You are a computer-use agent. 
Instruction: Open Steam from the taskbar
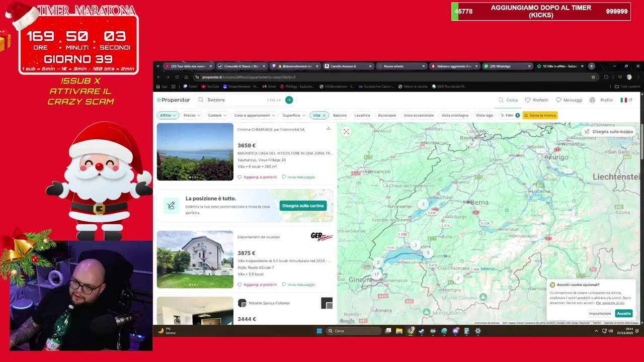pos(422,331)
